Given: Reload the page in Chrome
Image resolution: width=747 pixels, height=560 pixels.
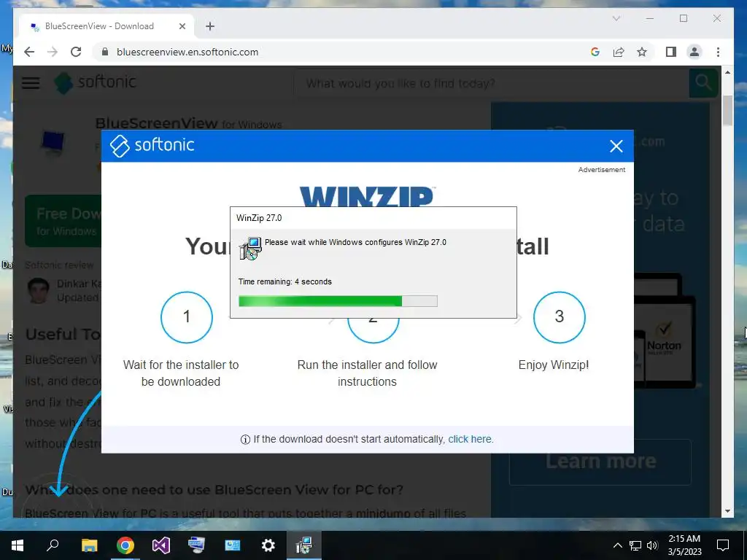Looking at the screenshot, I should point(76,52).
